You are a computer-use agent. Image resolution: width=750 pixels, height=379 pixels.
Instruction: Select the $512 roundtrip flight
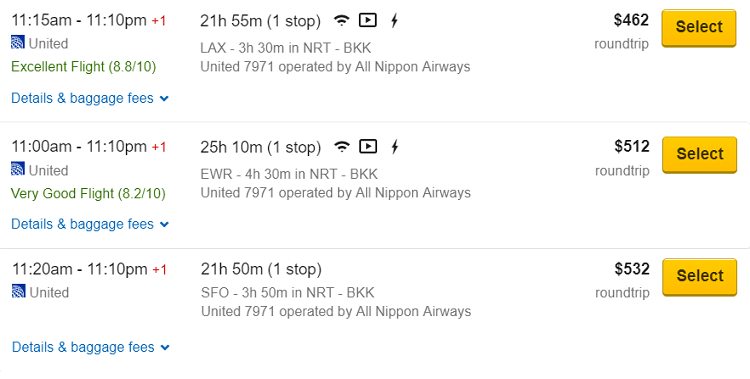click(x=699, y=155)
